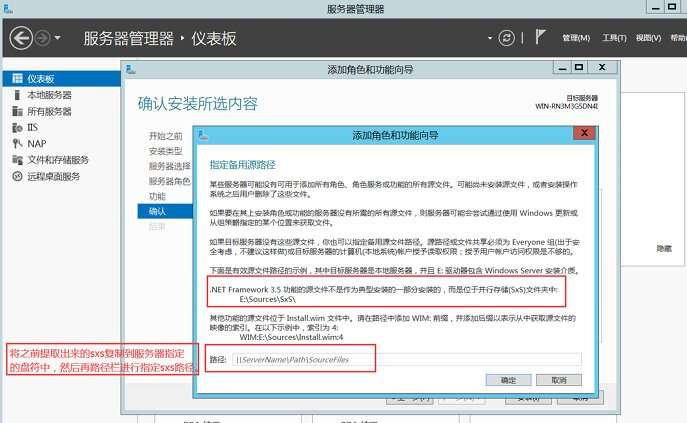The image size is (687, 423).
Task: Open the 视图(V) menu
Action: tap(648, 38)
